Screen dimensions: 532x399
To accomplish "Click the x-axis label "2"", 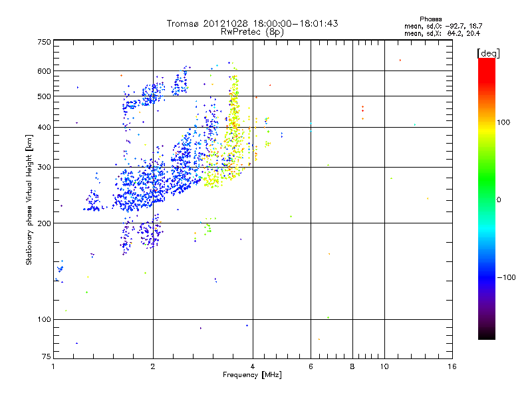I will click(153, 366).
